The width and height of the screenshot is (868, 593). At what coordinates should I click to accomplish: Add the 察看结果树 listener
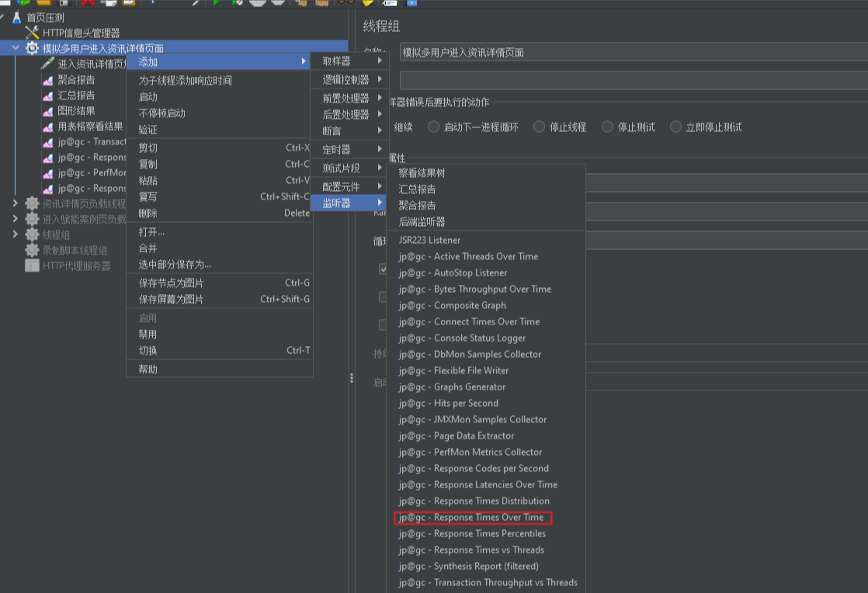(x=486, y=173)
